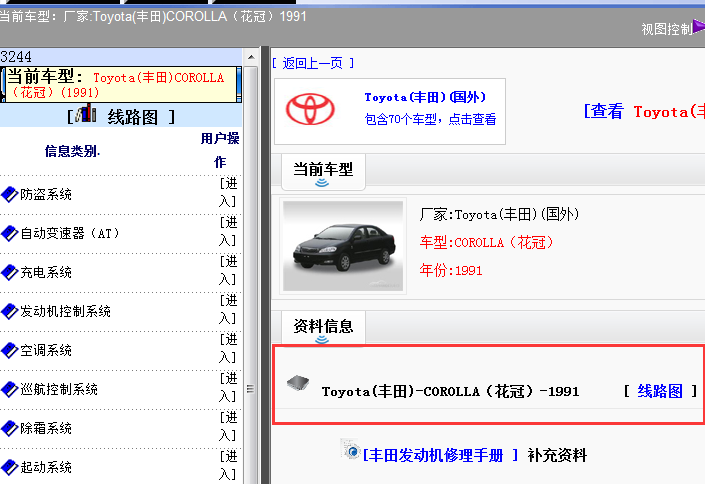The image size is (705, 484).
Task: Click the 起动系统 row text
Action: (x=46, y=467)
